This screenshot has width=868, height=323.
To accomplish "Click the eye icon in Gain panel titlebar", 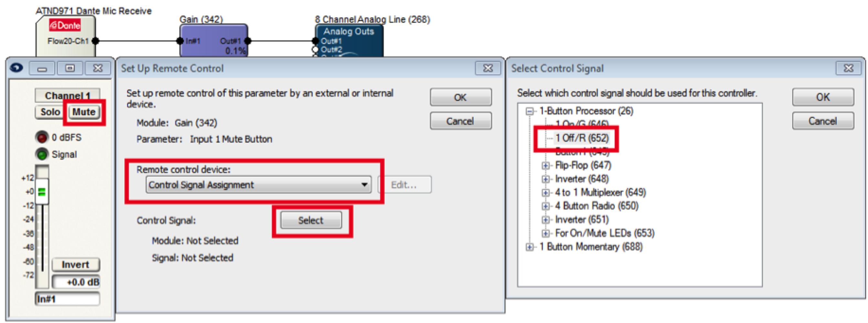I will point(16,68).
